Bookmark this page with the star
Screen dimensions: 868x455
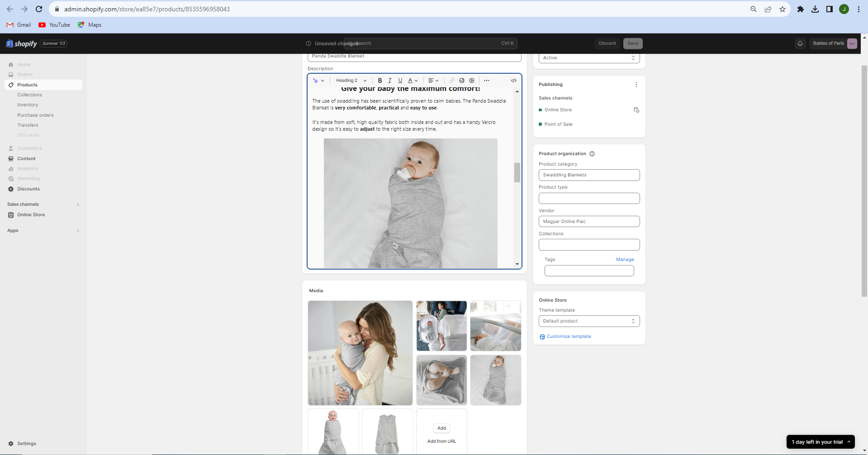tap(783, 9)
